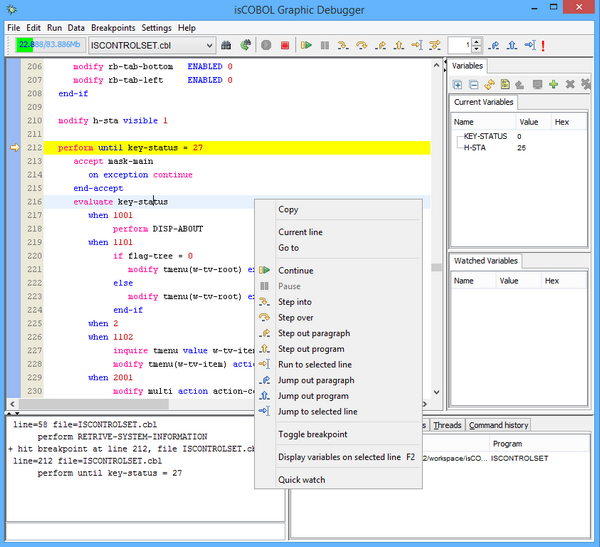Expand all variables with the plus-box icon
600x547 pixels.
pos(458,84)
